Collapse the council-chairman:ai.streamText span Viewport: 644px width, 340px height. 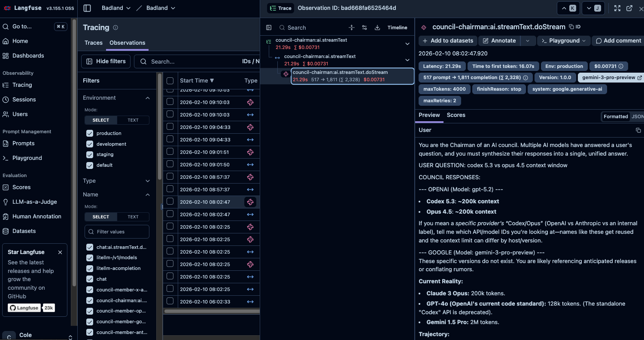click(x=407, y=43)
